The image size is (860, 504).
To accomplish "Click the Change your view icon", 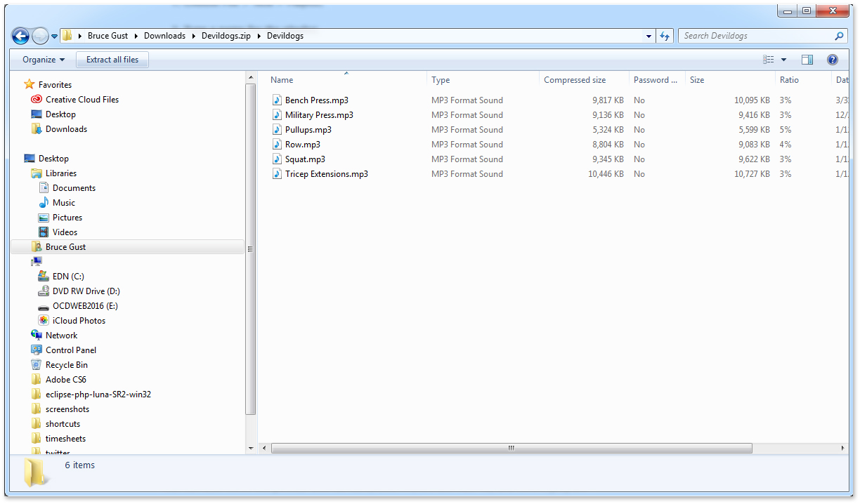I will [769, 60].
